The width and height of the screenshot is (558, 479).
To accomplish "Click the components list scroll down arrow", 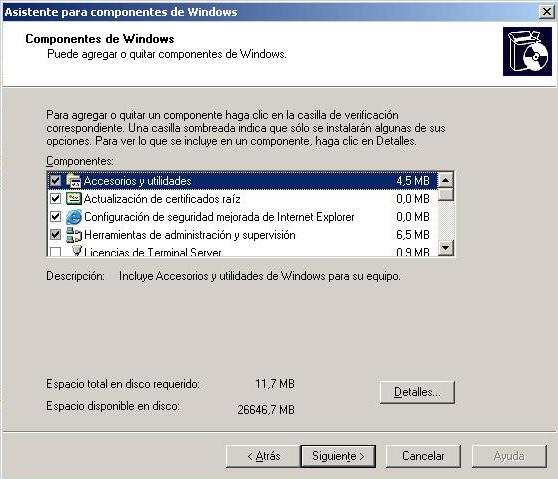I will (445, 248).
